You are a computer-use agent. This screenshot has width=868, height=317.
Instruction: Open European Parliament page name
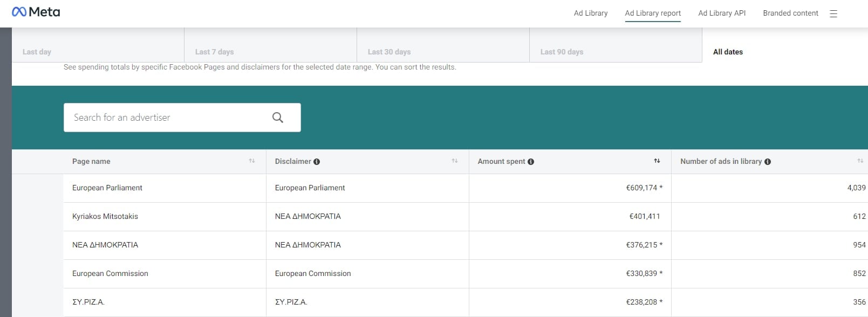point(107,188)
